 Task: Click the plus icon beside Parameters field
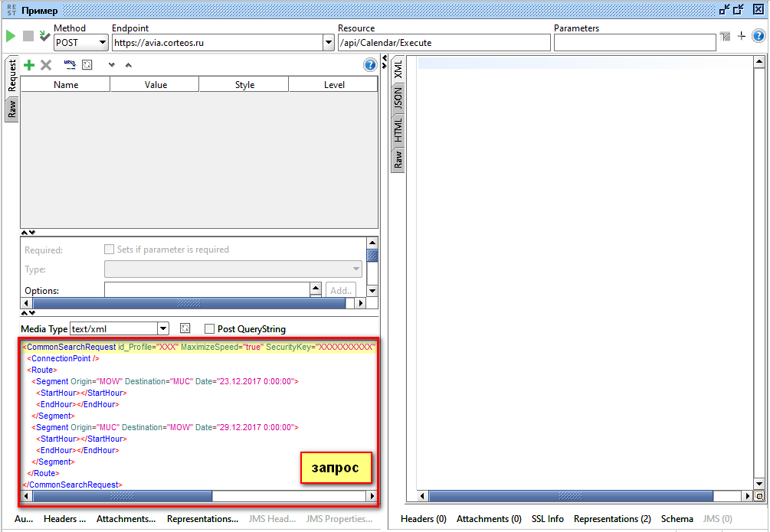click(741, 36)
